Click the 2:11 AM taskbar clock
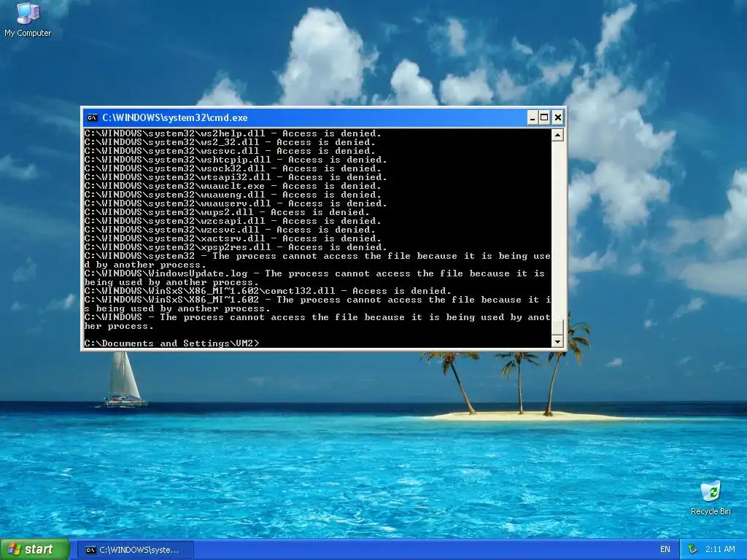The width and height of the screenshot is (747, 560). (x=720, y=549)
